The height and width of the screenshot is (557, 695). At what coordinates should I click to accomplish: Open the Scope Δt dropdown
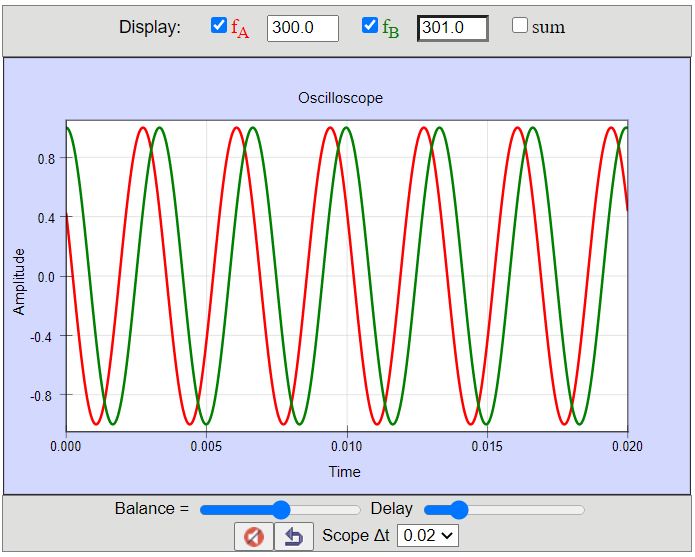pos(428,536)
